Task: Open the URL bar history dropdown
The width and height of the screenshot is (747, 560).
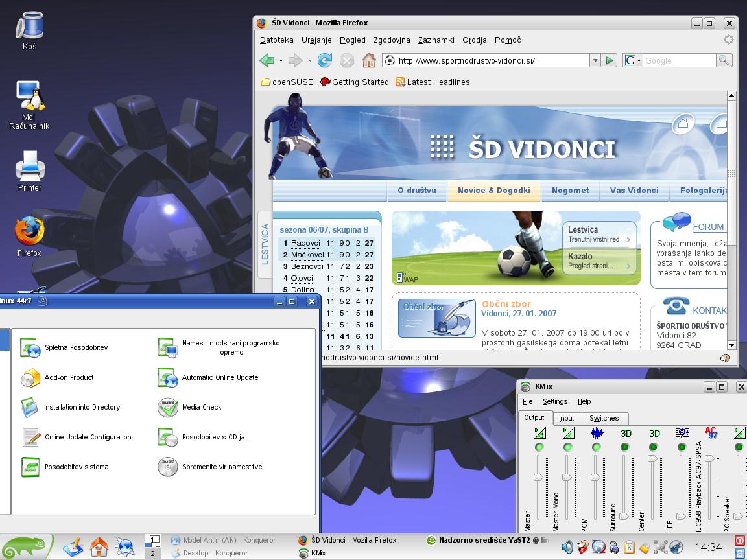Action: 595,60
